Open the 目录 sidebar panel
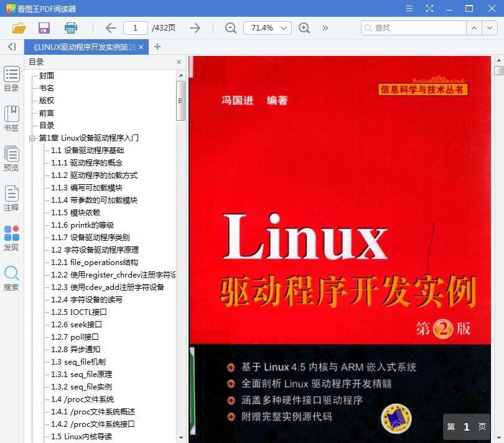The image size is (504, 443). point(12,79)
